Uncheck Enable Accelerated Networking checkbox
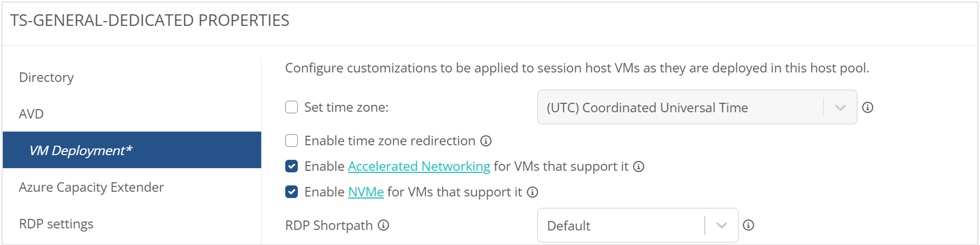The width and height of the screenshot is (980, 245). 292,166
